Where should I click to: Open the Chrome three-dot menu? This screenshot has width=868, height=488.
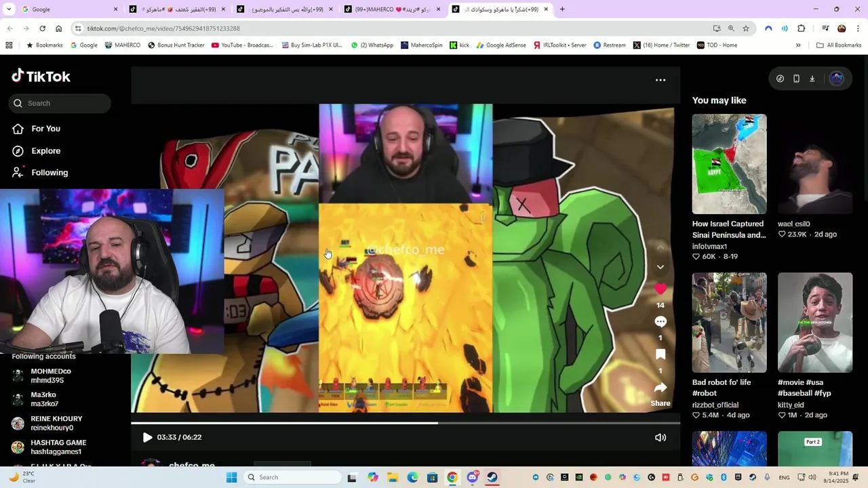click(x=859, y=28)
